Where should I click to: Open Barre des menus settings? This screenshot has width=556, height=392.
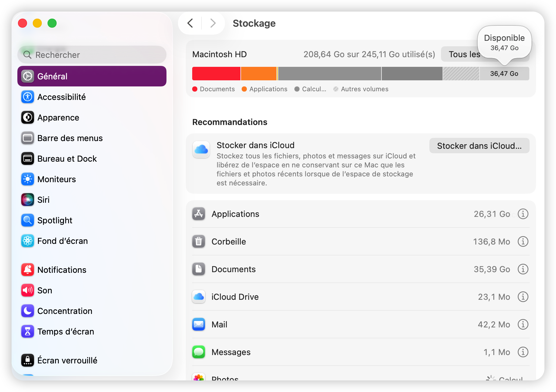92,138
